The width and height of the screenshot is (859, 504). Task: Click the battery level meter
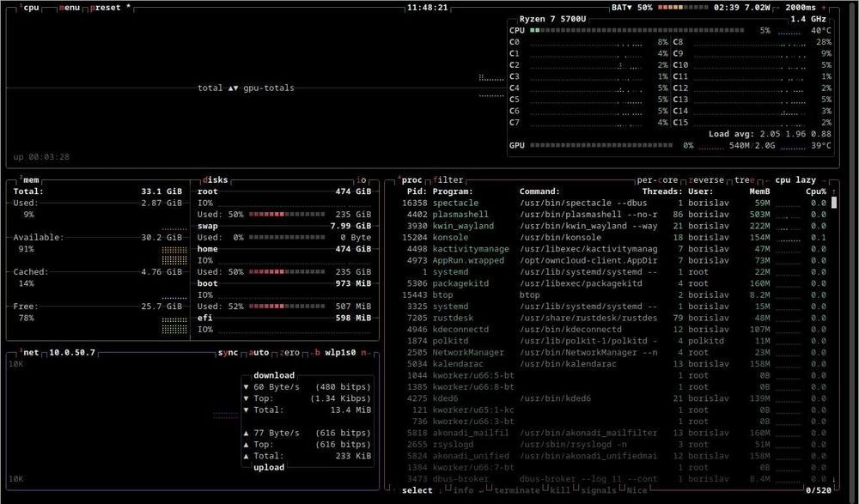683,8
